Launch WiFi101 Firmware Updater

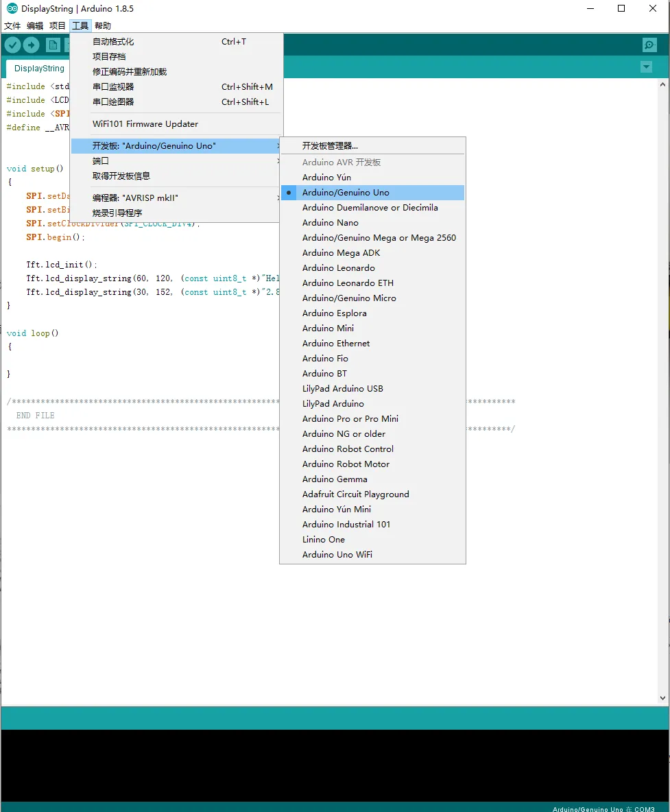point(177,124)
